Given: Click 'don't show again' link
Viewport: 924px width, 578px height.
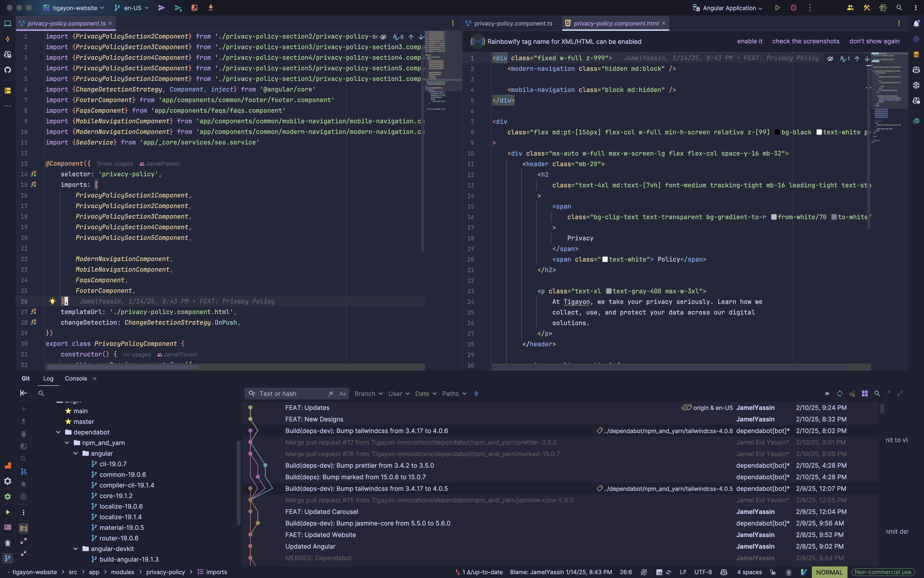Looking at the screenshot, I should 874,41.
